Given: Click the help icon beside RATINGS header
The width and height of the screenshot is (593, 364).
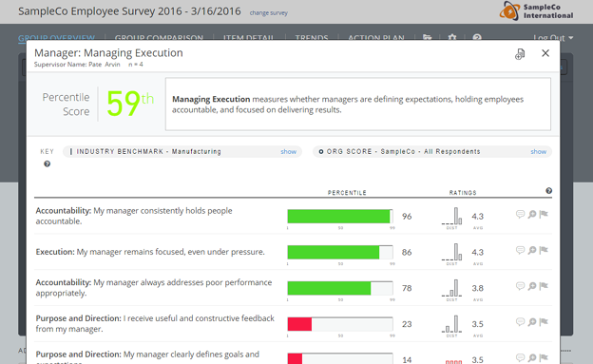Looking at the screenshot, I should [x=548, y=191].
